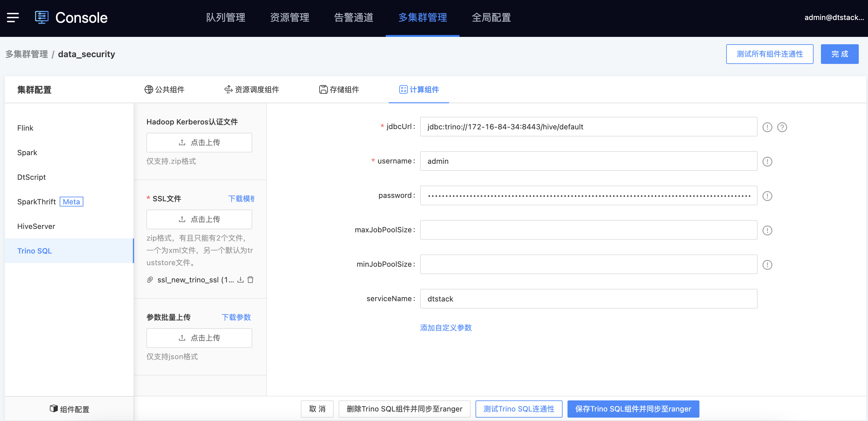Open 全局配置 menu

click(x=491, y=18)
